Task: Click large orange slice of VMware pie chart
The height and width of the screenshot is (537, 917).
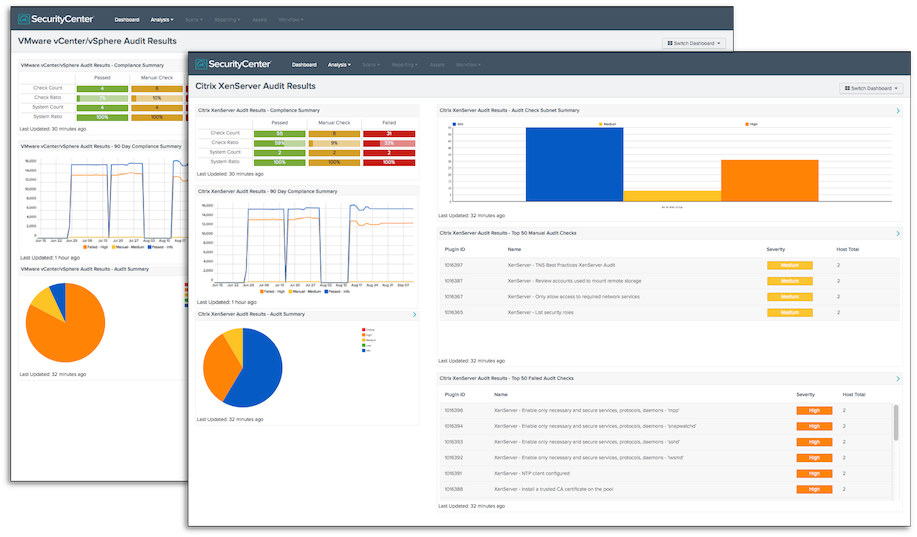Action: (x=67, y=333)
